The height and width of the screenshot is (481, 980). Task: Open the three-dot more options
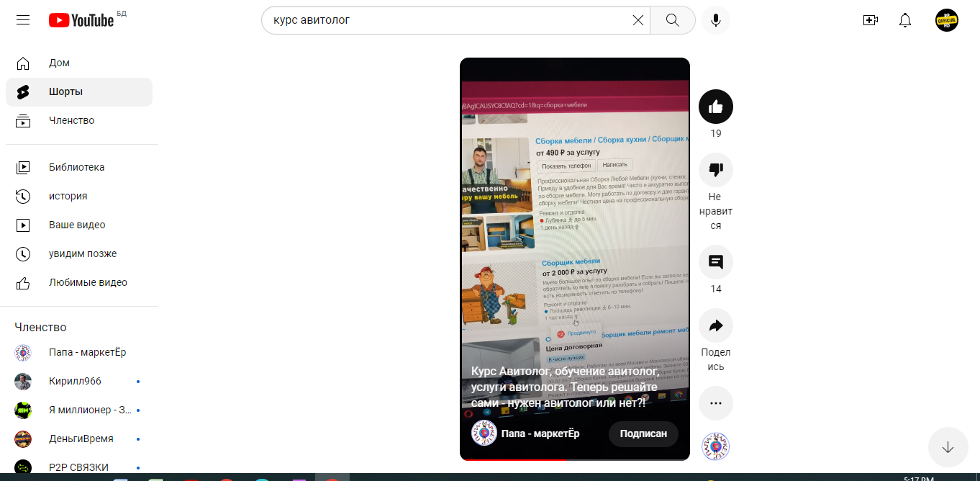pos(716,403)
